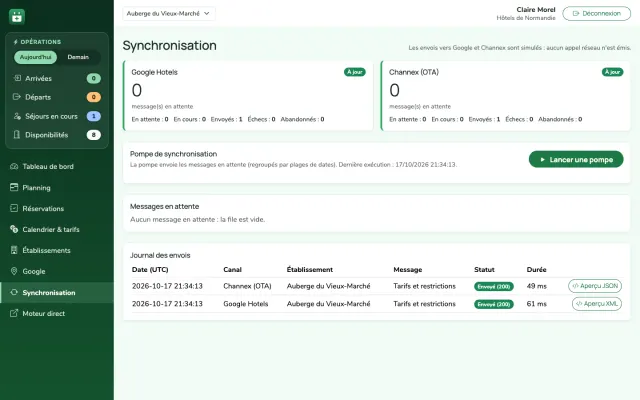The width and height of the screenshot is (640, 400).
Task: Click Envoyé (200) badge in Google Hotels row
Action: click(494, 304)
